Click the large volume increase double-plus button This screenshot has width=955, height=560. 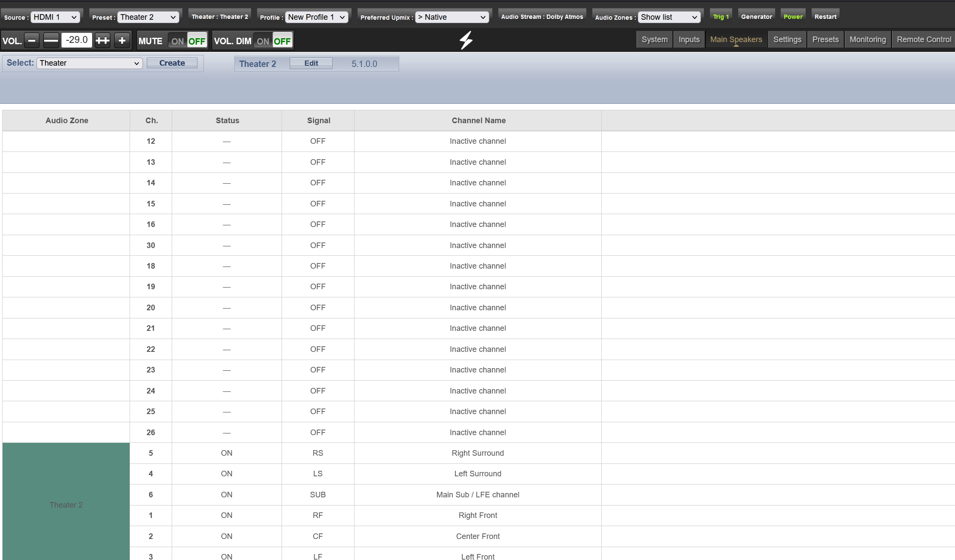103,41
